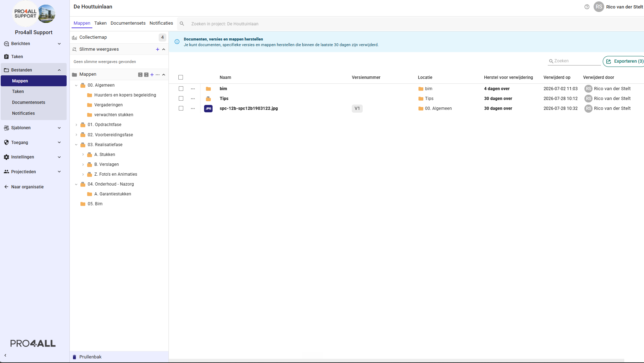
Task: Select the Vergaderingen folder
Action: pos(109,105)
